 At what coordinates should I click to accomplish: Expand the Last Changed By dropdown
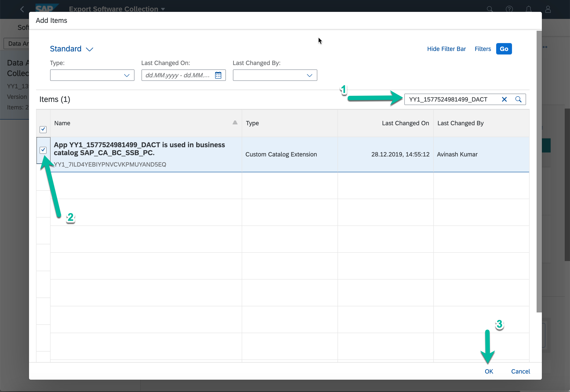[x=309, y=75]
